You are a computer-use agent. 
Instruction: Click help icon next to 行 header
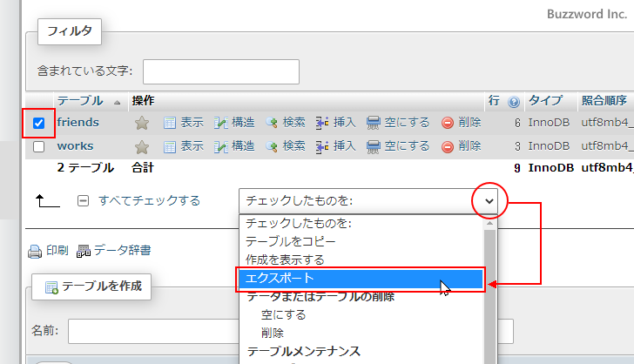(x=514, y=102)
